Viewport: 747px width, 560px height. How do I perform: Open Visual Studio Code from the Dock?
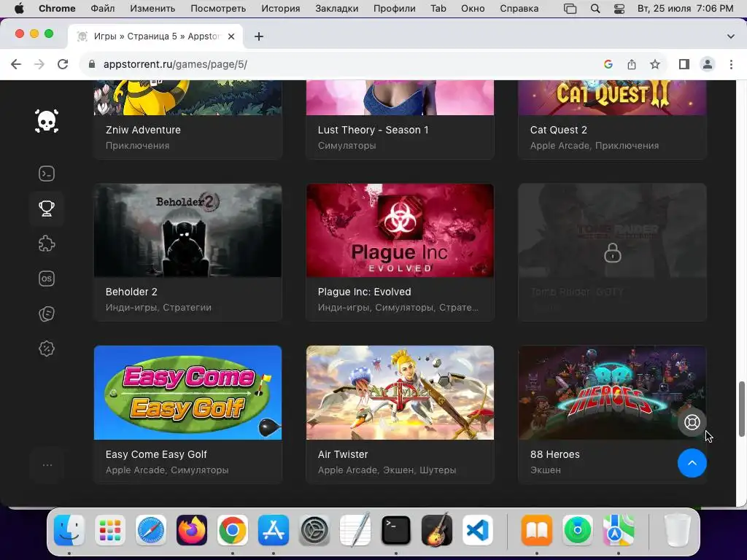click(x=478, y=530)
